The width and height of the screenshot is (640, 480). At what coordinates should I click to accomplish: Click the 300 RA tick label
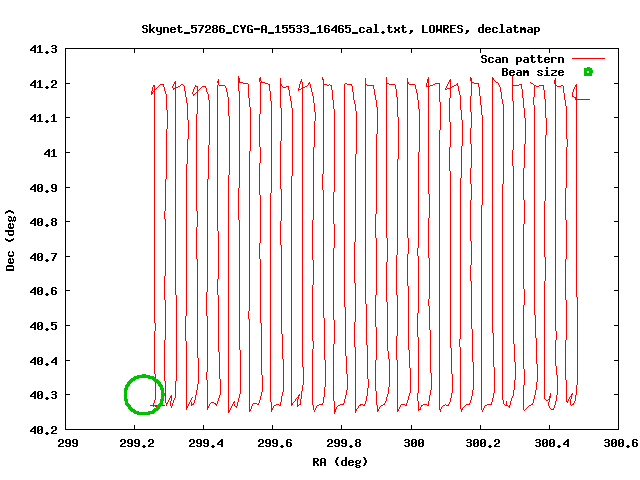414,443
